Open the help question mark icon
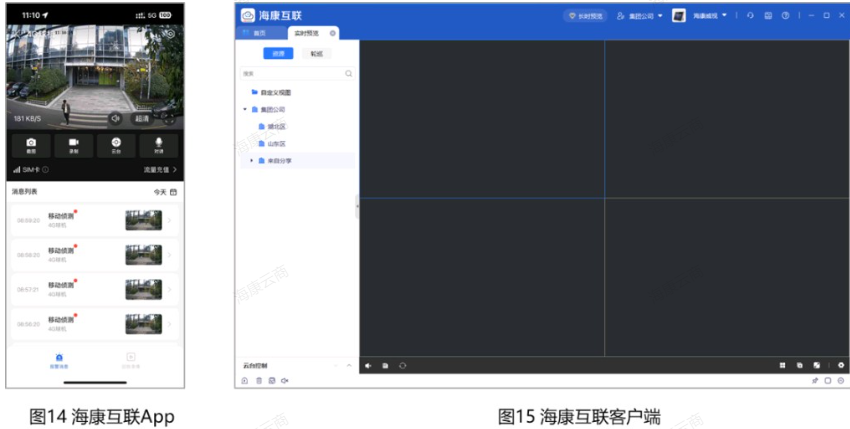Viewport: 850px width, 429px height. pyautogui.click(x=785, y=16)
